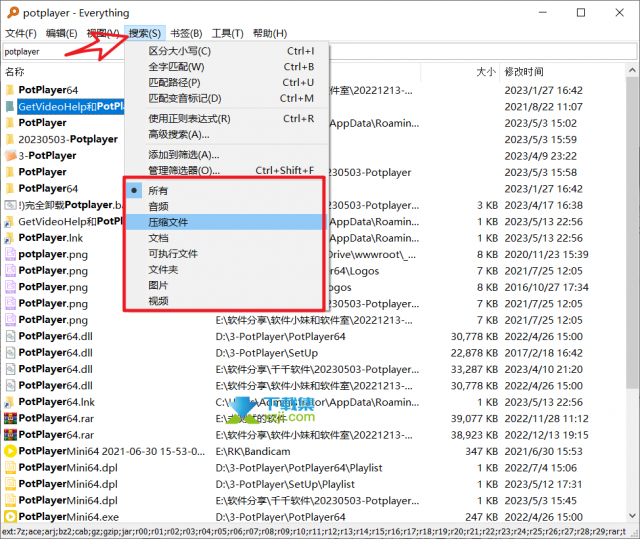Open the 工具(T) menu
The image size is (640, 539).
coord(227,33)
